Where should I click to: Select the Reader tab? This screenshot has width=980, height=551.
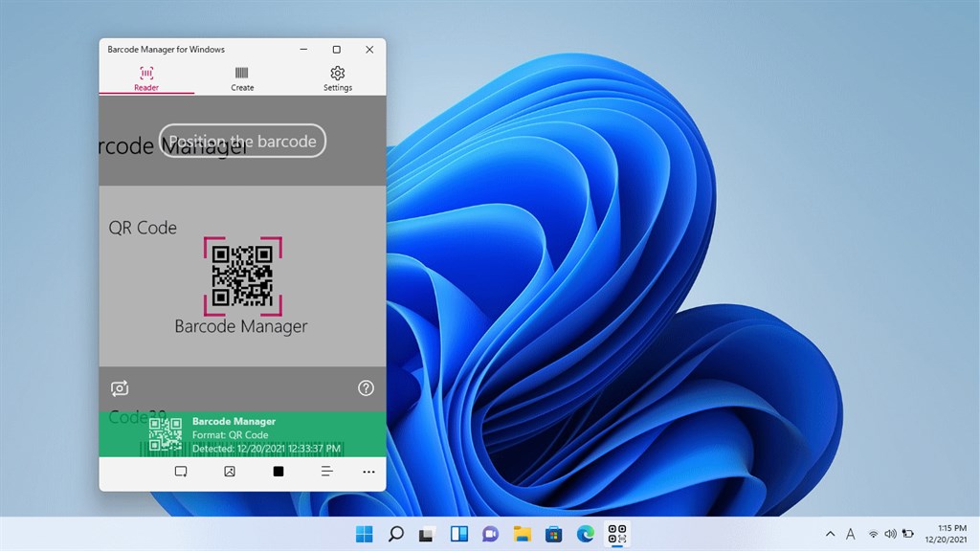[145, 77]
